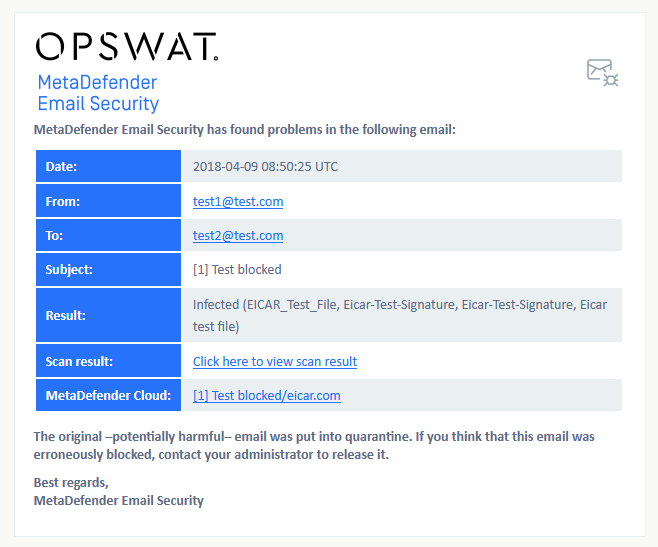Click the quarantine notice paragraph
Image resolution: width=658 pixels, height=547 pixels.
click(x=314, y=445)
